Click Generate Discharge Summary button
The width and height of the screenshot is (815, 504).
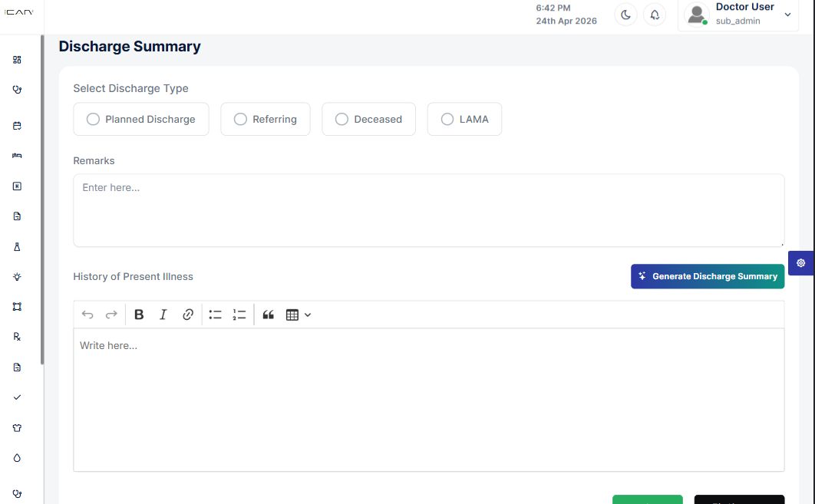coord(707,276)
